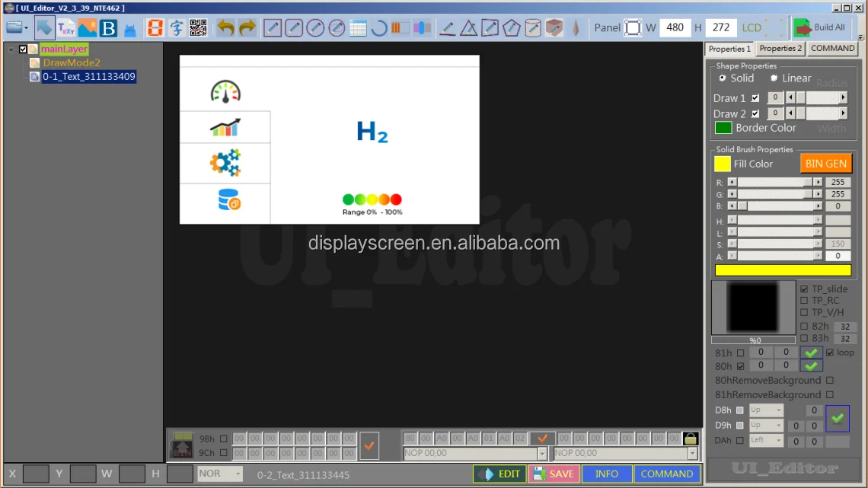Viewport: 868px width, 488px height.
Task: Click the undo arrow icon
Action: (225, 28)
